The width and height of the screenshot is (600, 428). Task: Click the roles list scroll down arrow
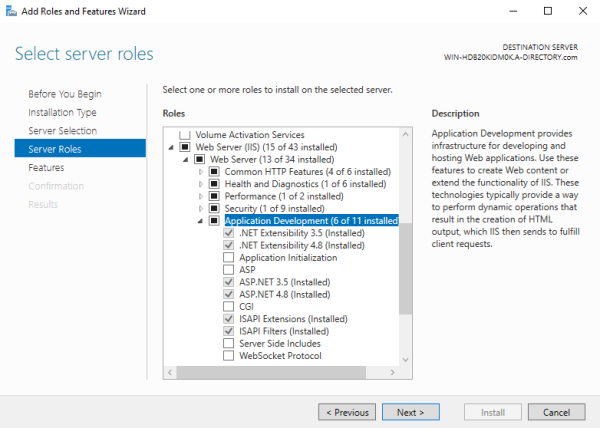tap(405, 373)
